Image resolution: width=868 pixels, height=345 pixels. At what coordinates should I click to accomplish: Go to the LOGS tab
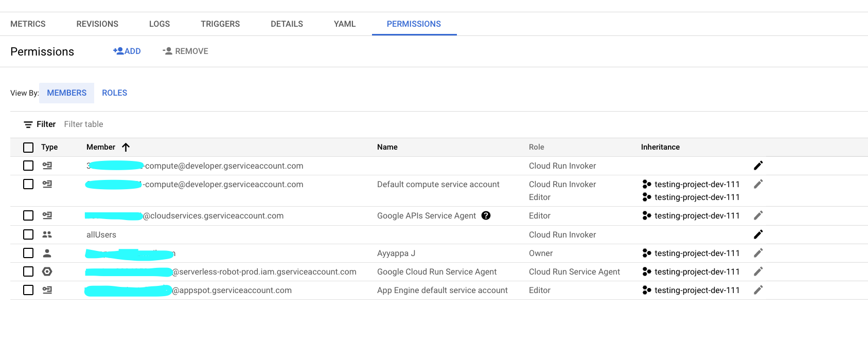click(x=160, y=24)
